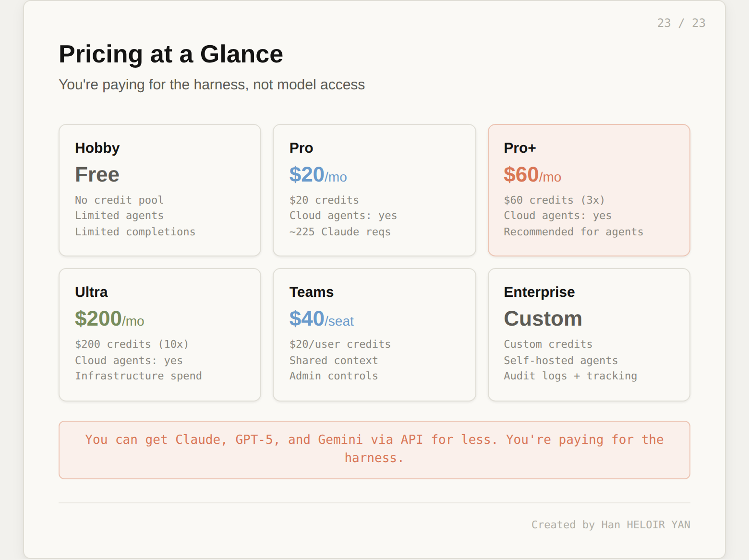Click the "Free" Hobby price text
The width and height of the screenshot is (749, 560).
point(97,175)
